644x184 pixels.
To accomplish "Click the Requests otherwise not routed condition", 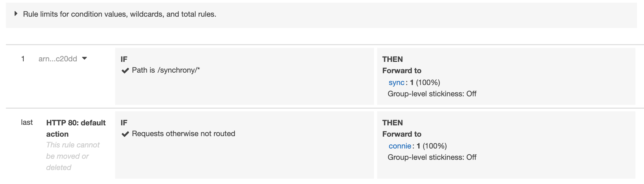I will point(183,134).
